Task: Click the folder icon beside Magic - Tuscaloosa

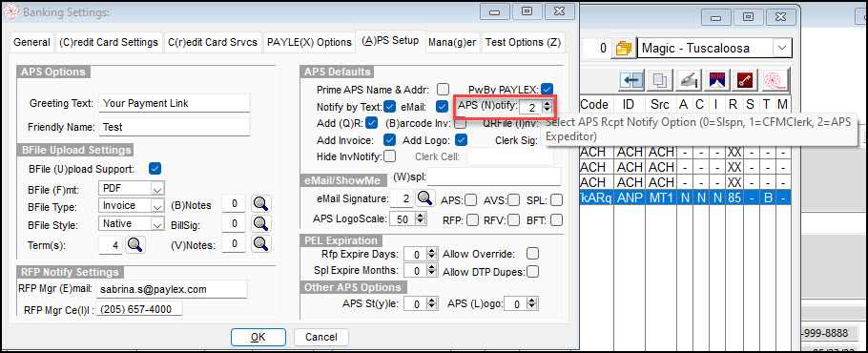Action: (623, 49)
